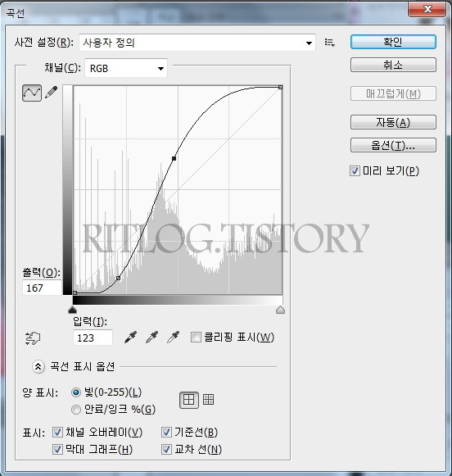Image resolution: width=452 pixels, height=476 pixels.
Task: Select the 안료/잉크 %(G) radio button
Action: pyautogui.click(x=76, y=410)
